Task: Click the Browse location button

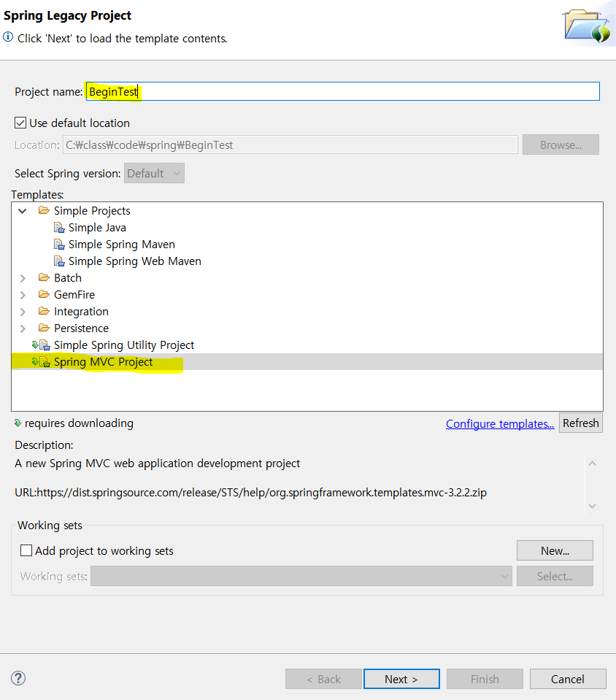Action: tap(561, 145)
